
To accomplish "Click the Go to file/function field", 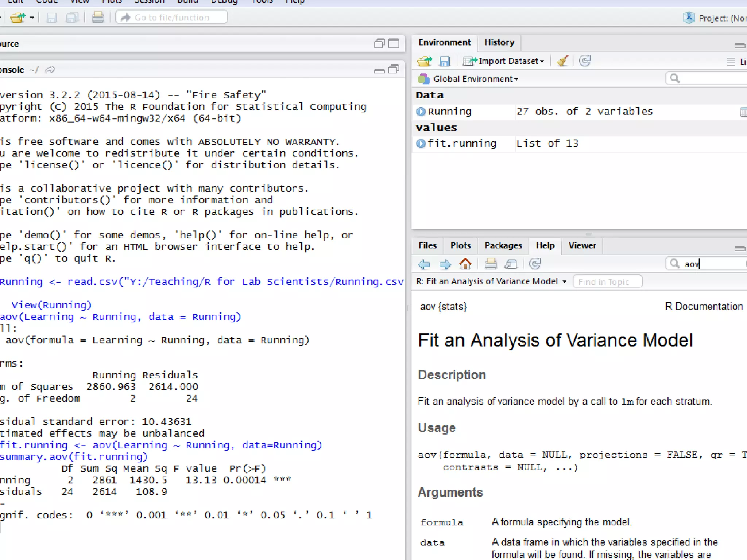I will tap(171, 17).
